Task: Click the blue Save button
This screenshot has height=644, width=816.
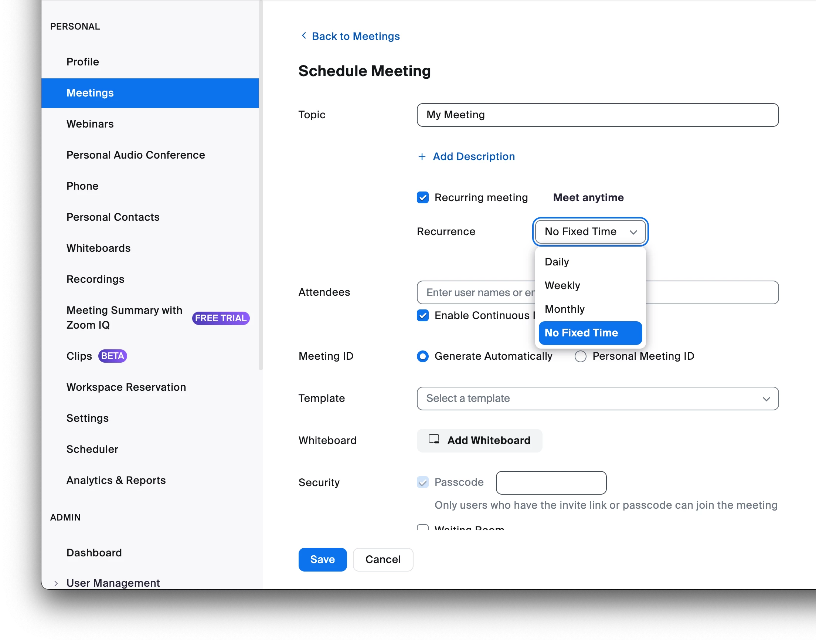Action: [x=322, y=559]
